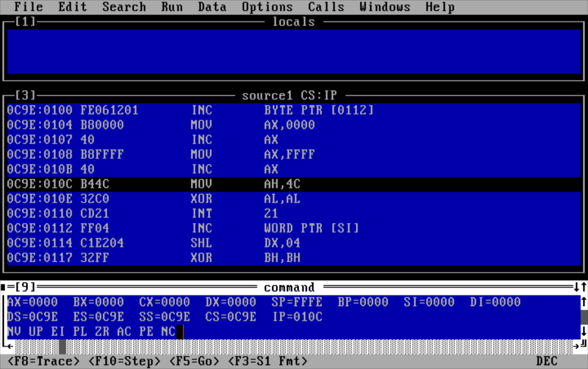The width and height of the screenshot is (588, 369).
Task: Click the ES=0C9E segment register
Action: click(99, 317)
